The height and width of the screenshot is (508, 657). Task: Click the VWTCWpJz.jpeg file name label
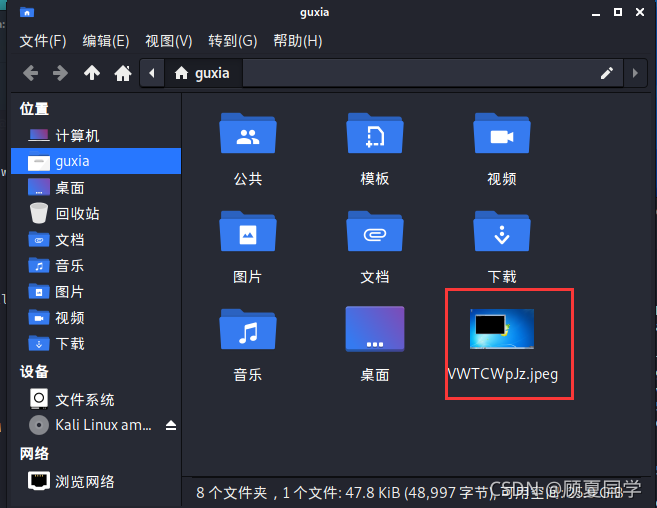pyautogui.click(x=503, y=374)
